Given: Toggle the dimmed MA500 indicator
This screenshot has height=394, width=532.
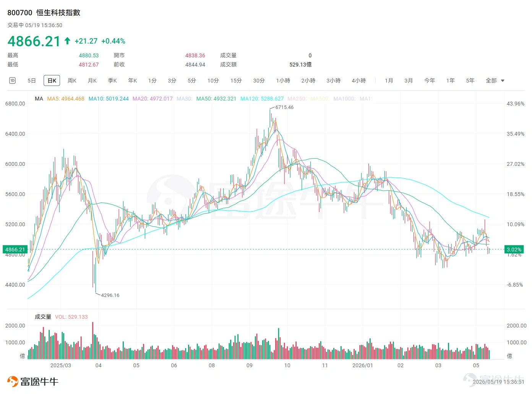Looking at the screenshot, I should click(x=320, y=99).
